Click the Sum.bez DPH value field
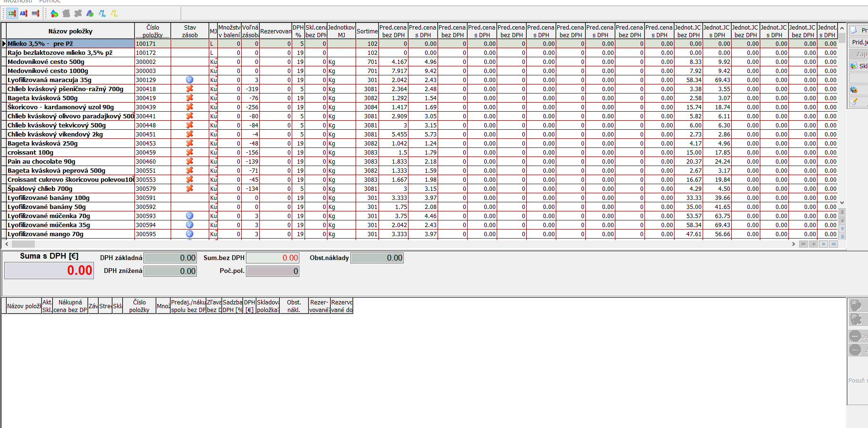The height and width of the screenshot is (428, 868). point(272,258)
